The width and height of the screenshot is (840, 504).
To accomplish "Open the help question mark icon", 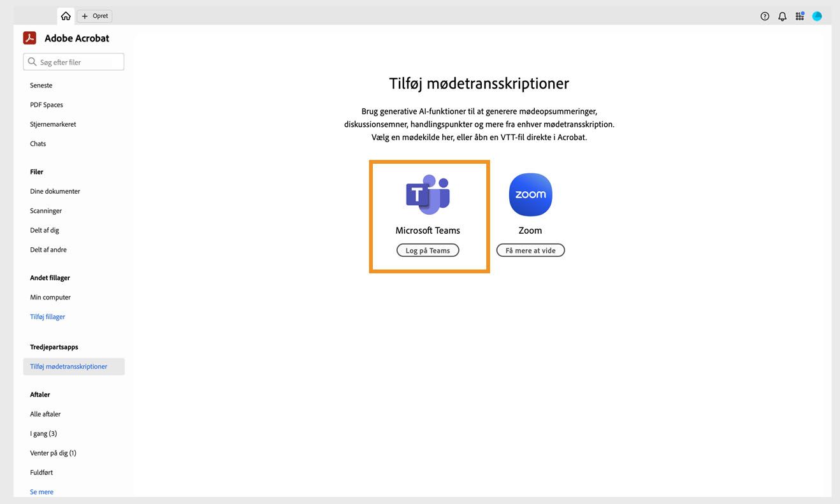I will click(x=765, y=17).
